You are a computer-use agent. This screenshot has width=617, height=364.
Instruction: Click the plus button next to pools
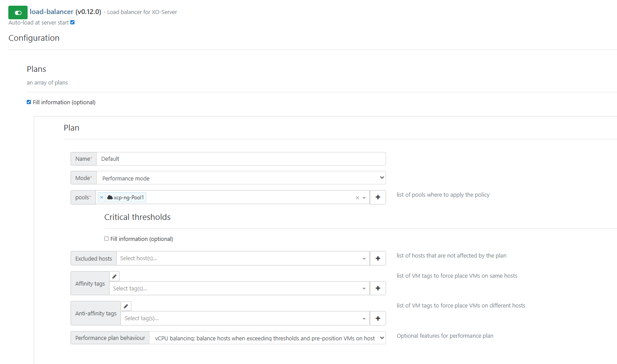coord(378,198)
